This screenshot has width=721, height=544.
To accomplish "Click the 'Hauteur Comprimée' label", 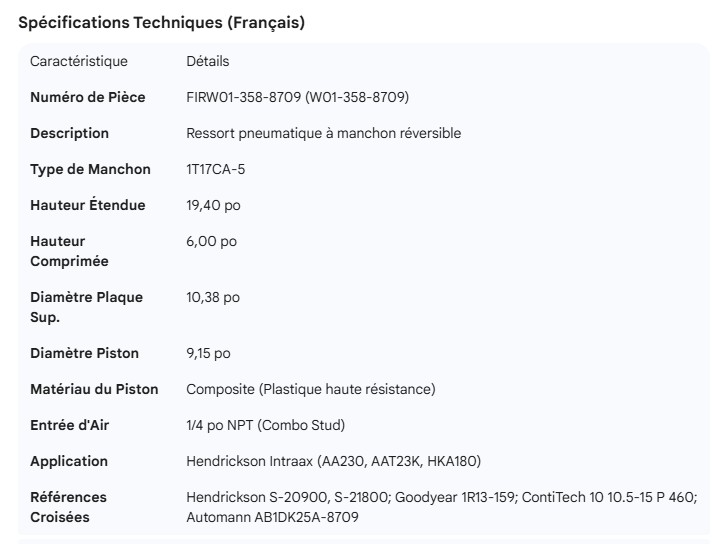I will click(68, 251).
